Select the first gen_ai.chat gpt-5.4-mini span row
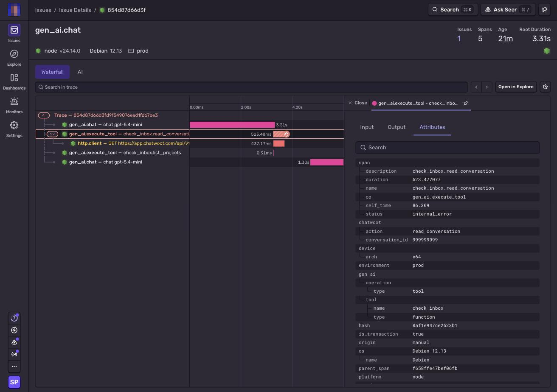Image resolution: width=557 pixels, height=392 pixels. point(113,125)
